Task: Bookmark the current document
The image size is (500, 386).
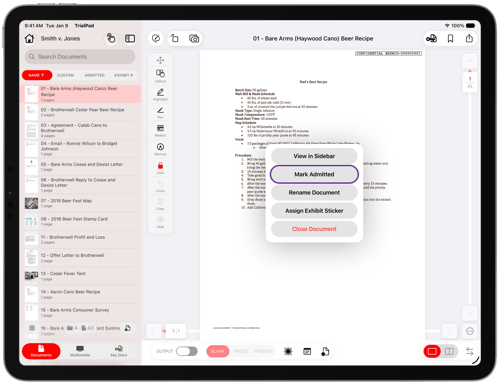Action: (x=450, y=39)
